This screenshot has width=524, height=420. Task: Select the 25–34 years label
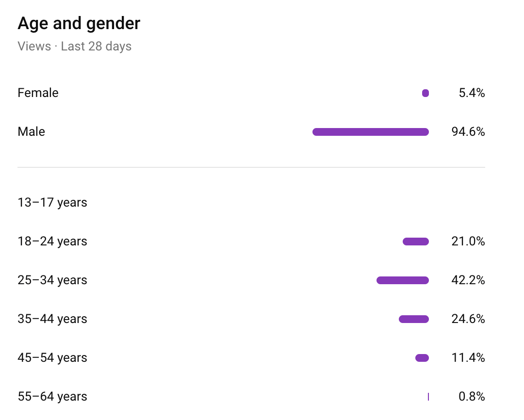pyautogui.click(x=52, y=280)
